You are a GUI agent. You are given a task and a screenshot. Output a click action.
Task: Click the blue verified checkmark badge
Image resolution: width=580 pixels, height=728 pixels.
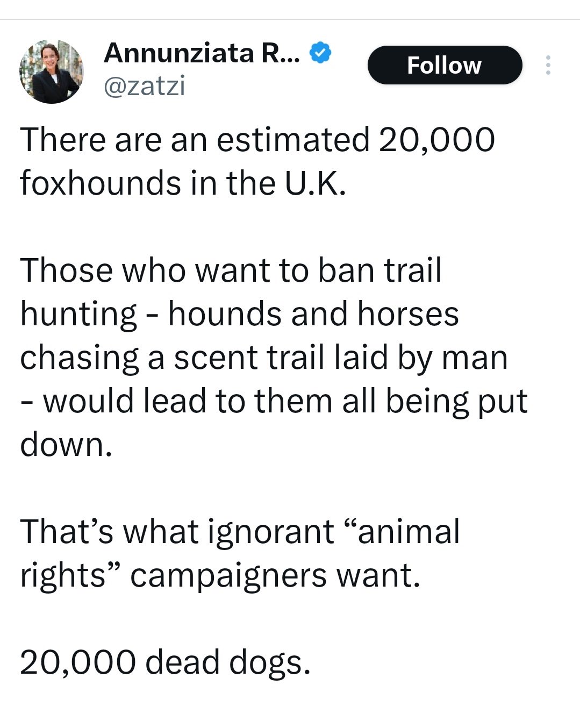coord(320,53)
